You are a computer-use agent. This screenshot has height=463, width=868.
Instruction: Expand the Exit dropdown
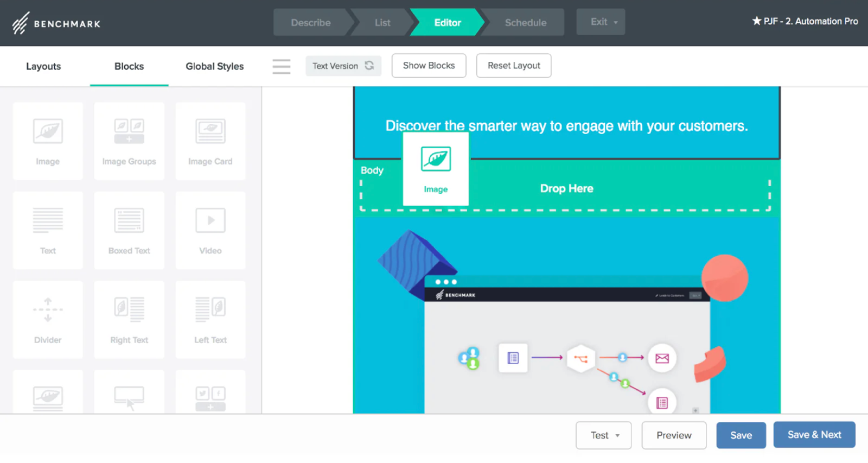tap(601, 22)
